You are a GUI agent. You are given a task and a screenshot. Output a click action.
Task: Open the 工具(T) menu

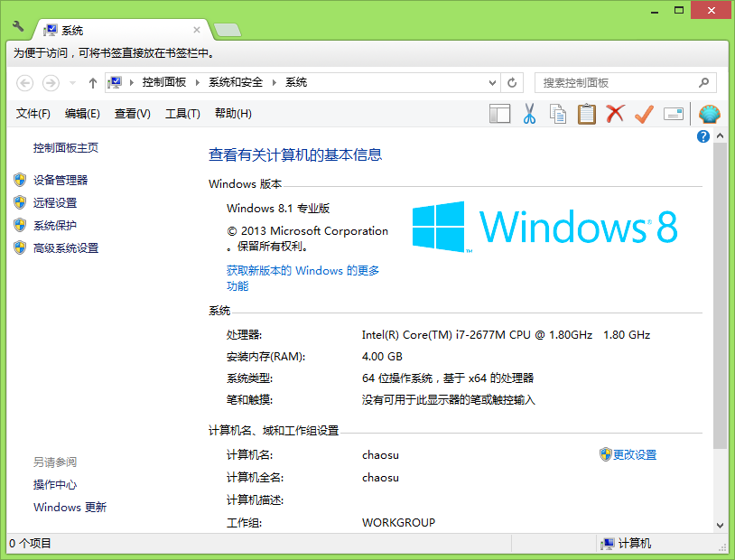pos(182,114)
